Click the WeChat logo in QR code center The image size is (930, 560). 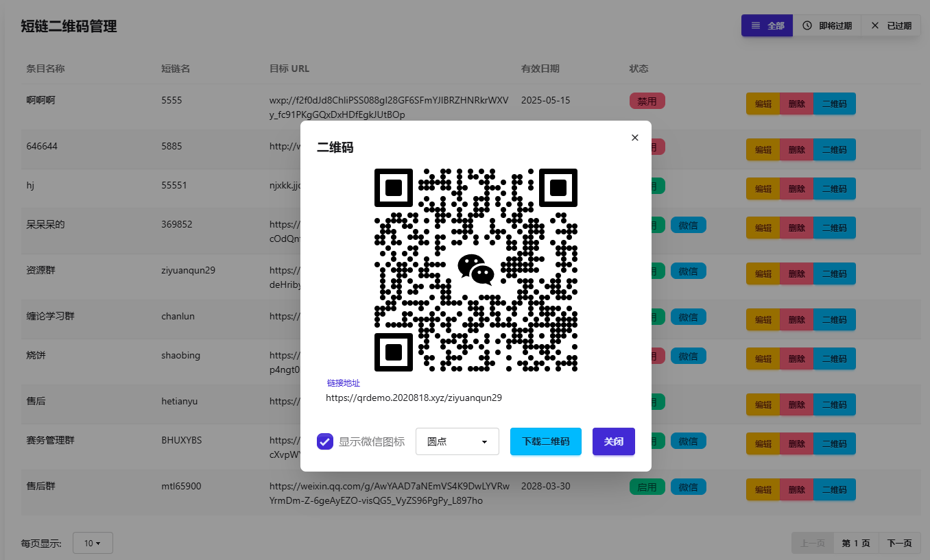click(476, 270)
